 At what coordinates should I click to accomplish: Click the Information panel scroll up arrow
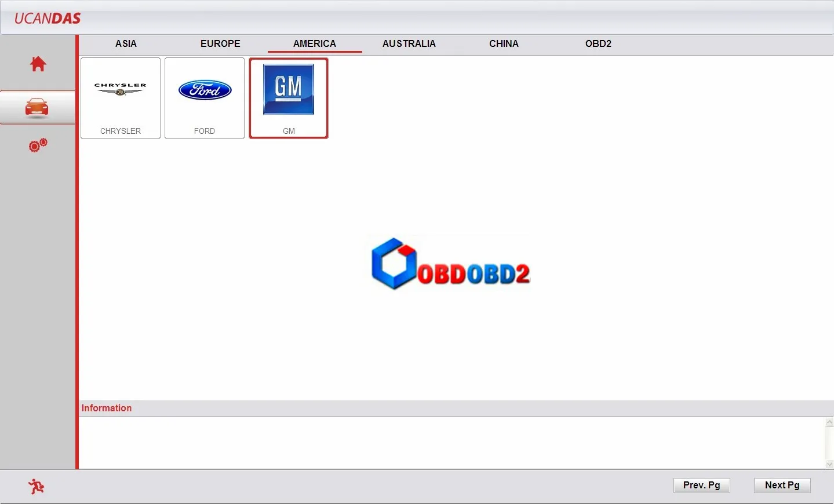click(x=829, y=422)
